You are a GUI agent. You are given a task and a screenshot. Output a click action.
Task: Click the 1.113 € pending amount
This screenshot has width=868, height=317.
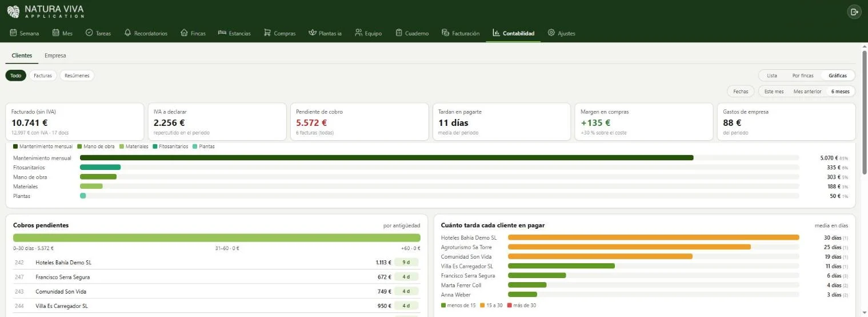(383, 263)
